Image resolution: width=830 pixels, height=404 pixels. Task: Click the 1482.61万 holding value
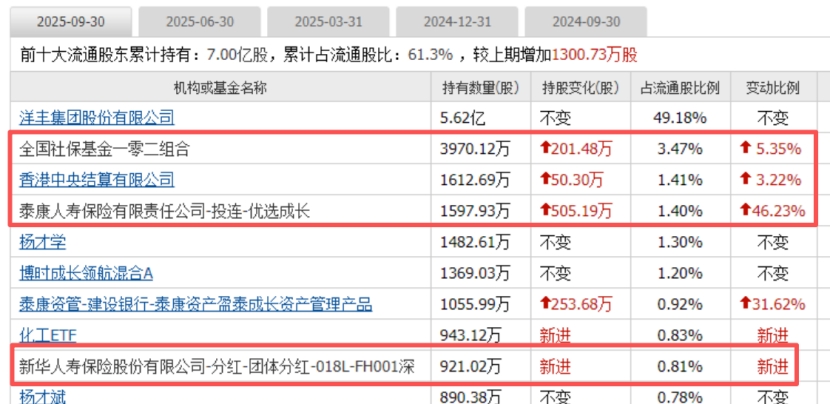tap(475, 242)
